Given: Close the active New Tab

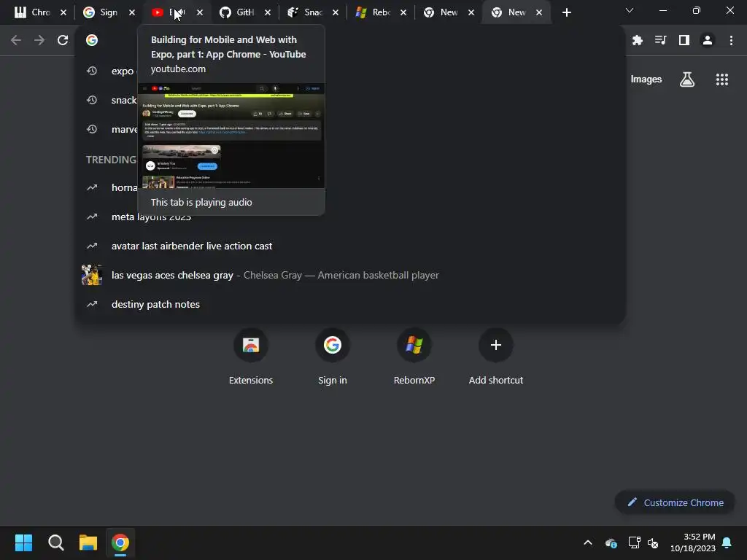Looking at the screenshot, I should pyautogui.click(x=539, y=13).
